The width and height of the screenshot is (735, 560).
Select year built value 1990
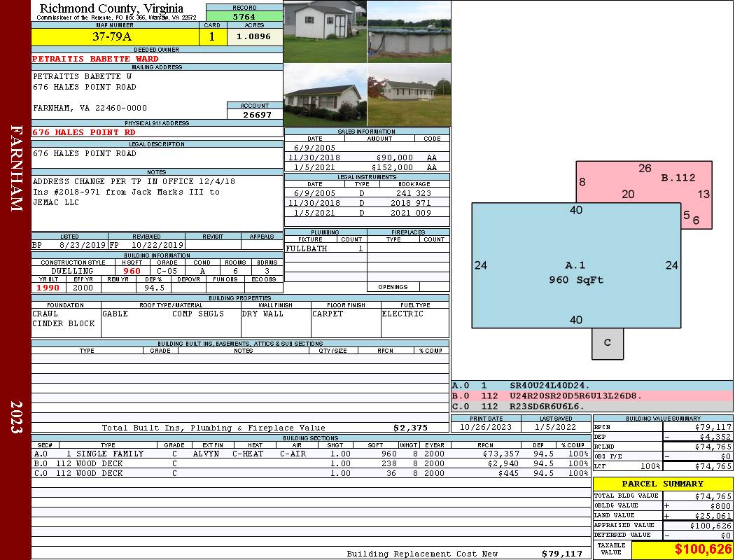tap(48, 288)
